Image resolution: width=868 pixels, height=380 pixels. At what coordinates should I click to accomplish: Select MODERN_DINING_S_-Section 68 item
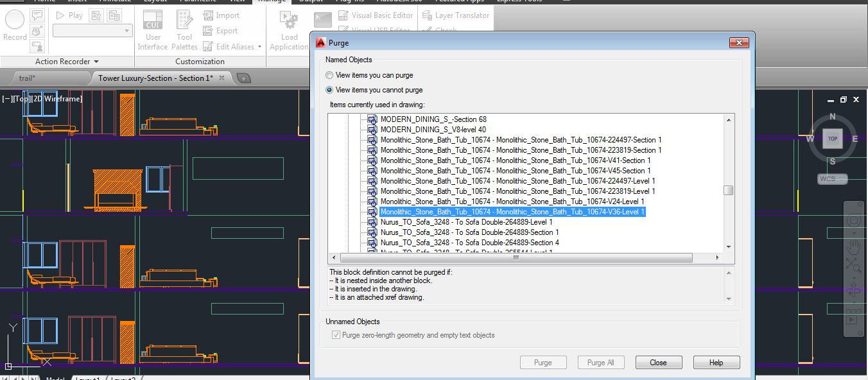(433, 119)
